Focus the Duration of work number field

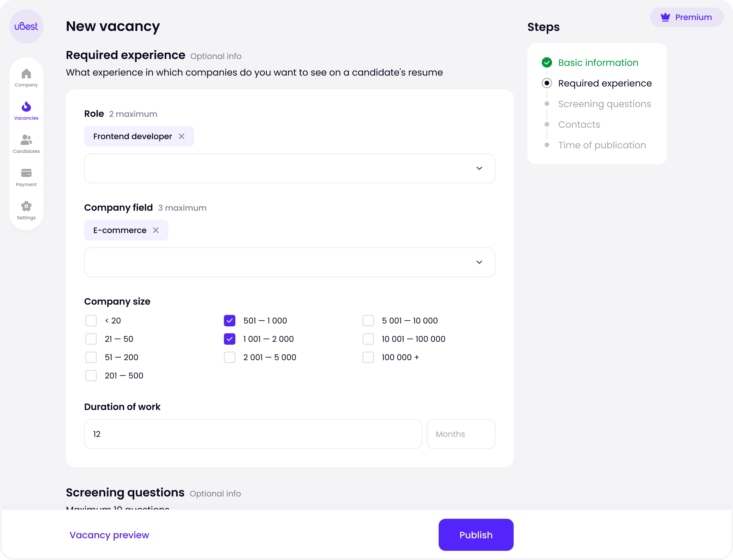(253, 434)
